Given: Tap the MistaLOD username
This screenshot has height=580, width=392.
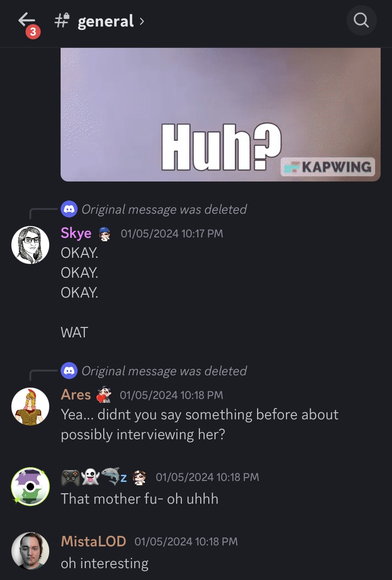Looking at the screenshot, I should click(x=93, y=541).
